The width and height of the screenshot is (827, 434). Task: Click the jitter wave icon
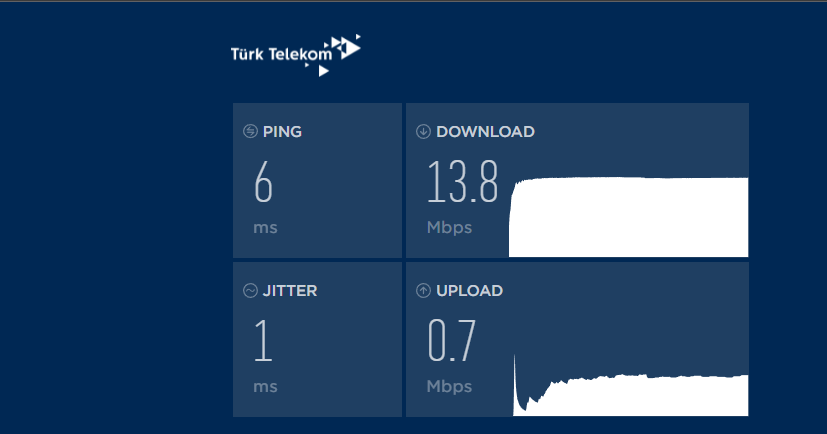coord(250,291)
